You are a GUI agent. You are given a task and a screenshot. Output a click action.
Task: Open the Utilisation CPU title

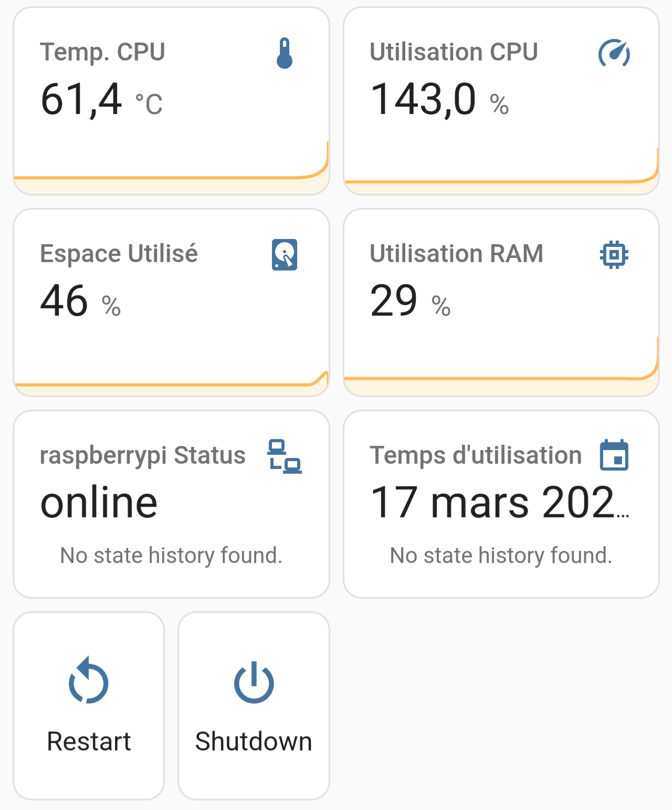[x=454, y=52]
